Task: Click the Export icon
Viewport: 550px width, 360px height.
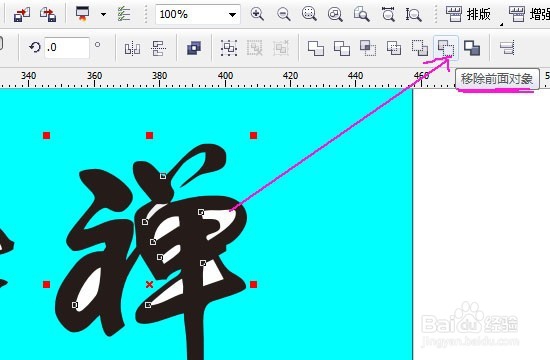Action: (48, 15)
